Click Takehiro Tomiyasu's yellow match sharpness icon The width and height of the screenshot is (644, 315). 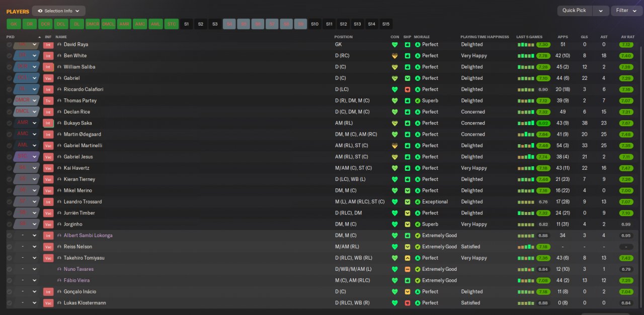pos(408,258)
